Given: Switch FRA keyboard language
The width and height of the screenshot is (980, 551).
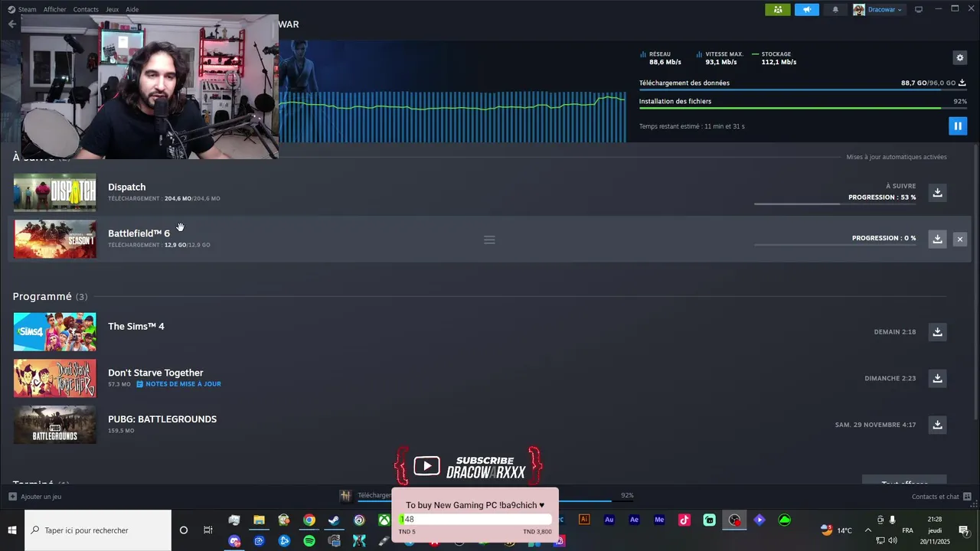Looking at the screenshot, I should tap(907, 530).
